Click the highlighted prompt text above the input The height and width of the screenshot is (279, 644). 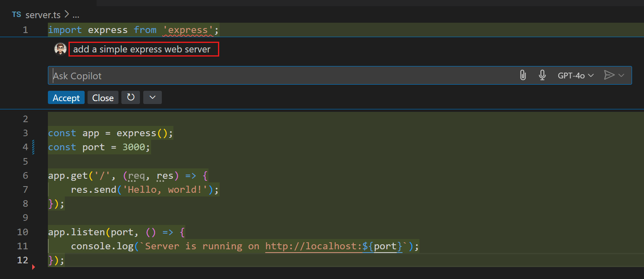tap(144, 49)
